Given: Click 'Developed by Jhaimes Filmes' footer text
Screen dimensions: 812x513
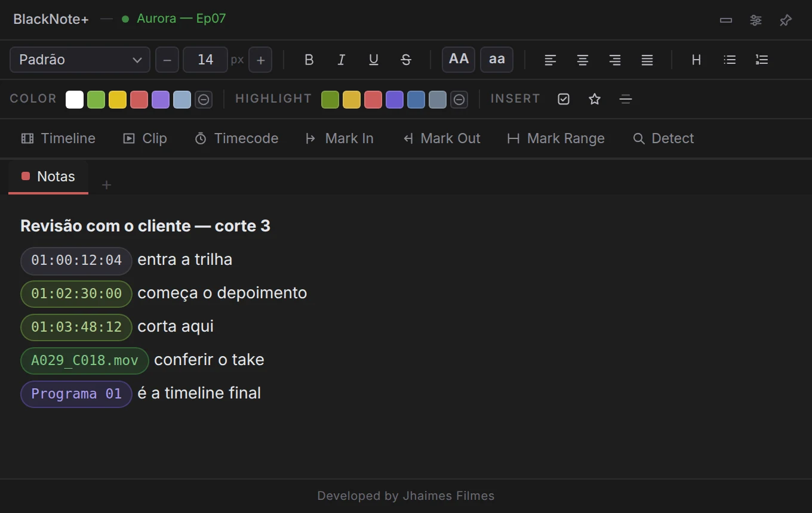Looking at the screenshot, I should (406, 496).
